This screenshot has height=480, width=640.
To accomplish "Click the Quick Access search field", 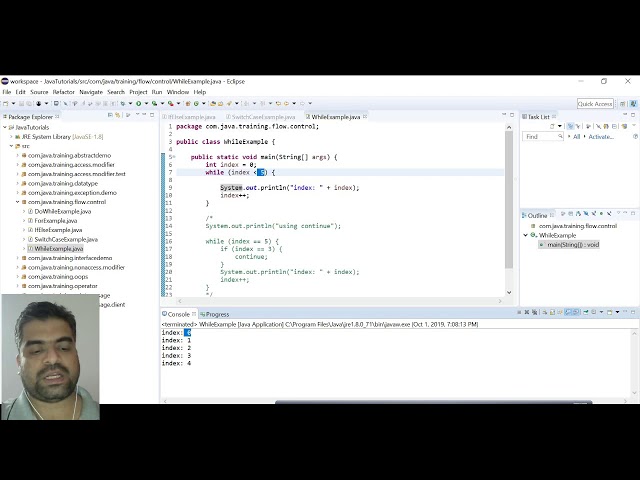I will point(595,104).
